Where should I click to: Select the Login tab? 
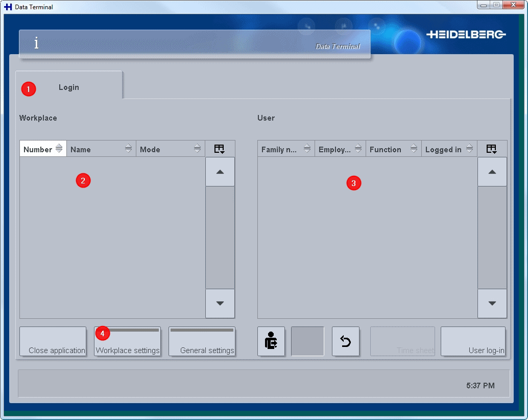tap(69, 87)
